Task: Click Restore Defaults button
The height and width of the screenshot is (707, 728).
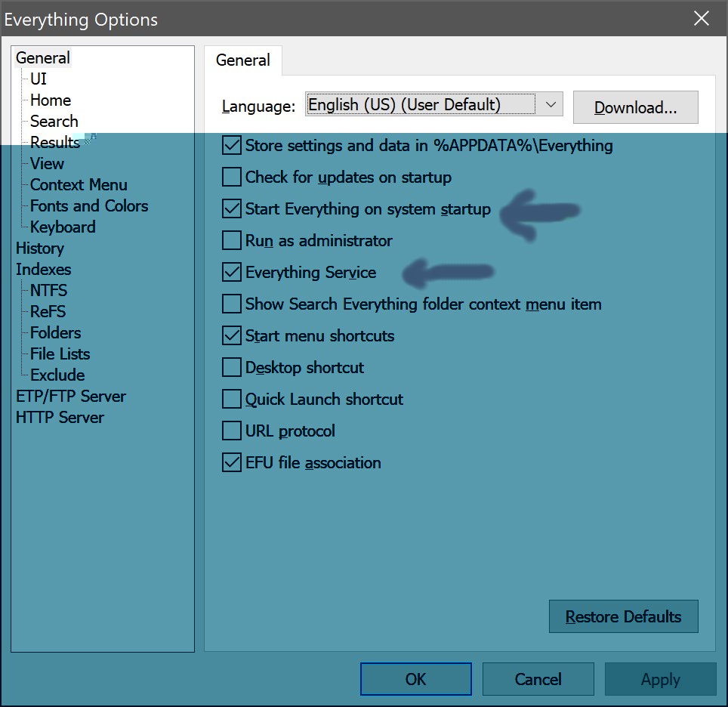Action: coord(624,616)
